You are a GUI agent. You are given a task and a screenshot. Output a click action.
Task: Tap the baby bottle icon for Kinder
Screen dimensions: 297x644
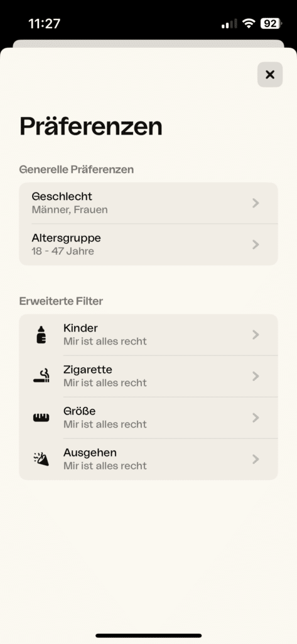41,335
